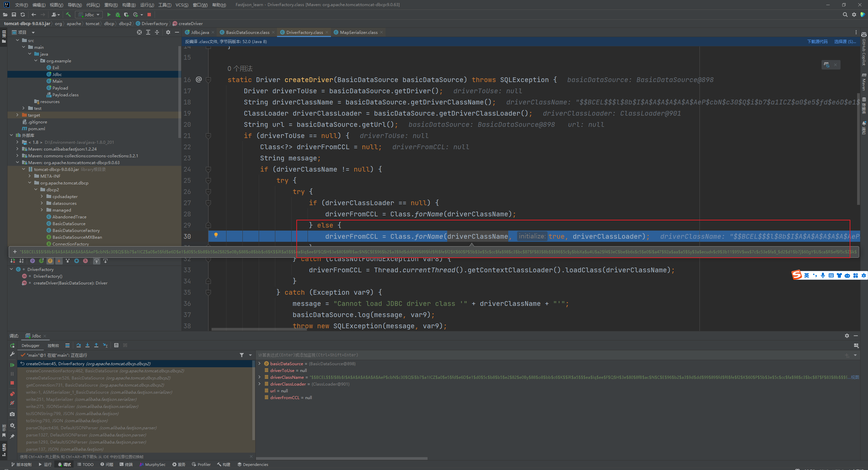Open the 重构(R) Refactor menu

[x=111, y=5]
